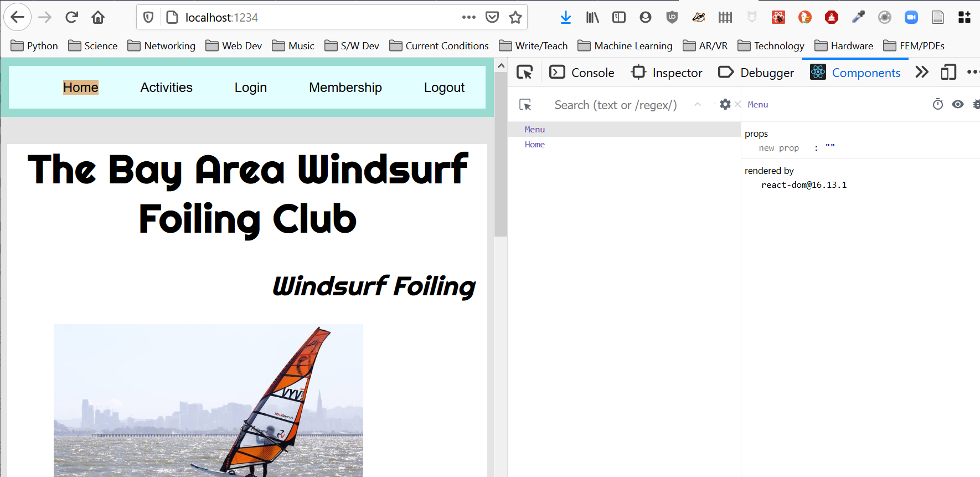
Task: Switch to the Console tab
Action: pos(582,73)
